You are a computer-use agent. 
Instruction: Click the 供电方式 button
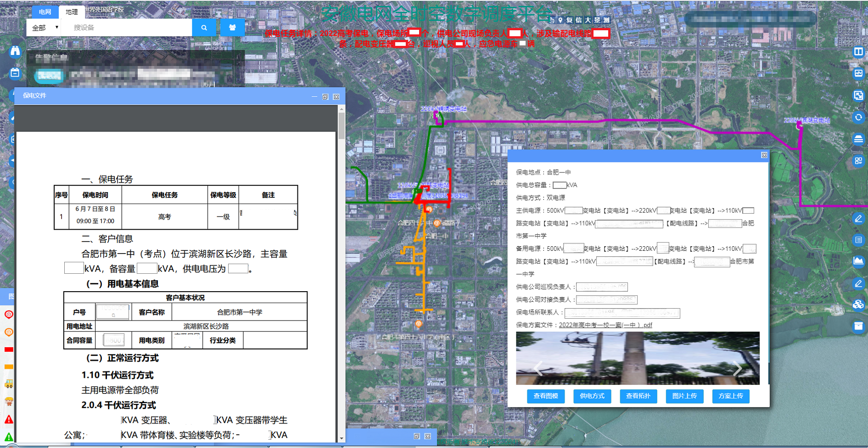pos(592,396)
